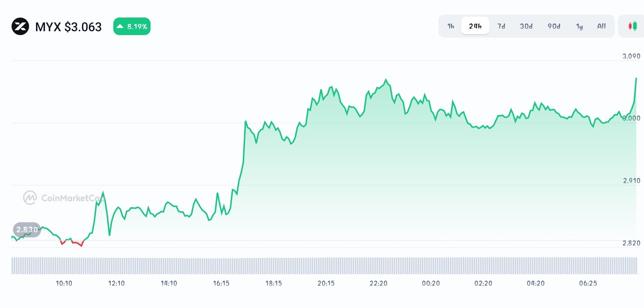This screenshot has height=308, width=644.
Task: Click the 2.820 y-axis label
Action: tap(631, 243)
